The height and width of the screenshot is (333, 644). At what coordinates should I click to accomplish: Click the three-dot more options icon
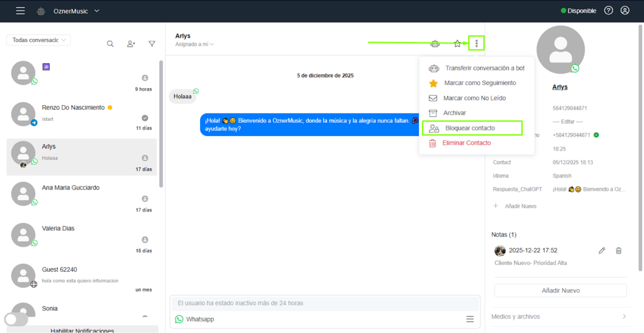pos(477,43)
